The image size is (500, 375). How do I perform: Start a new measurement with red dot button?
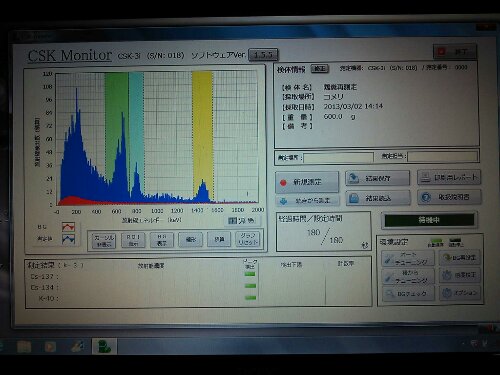(x=307, y=182)
